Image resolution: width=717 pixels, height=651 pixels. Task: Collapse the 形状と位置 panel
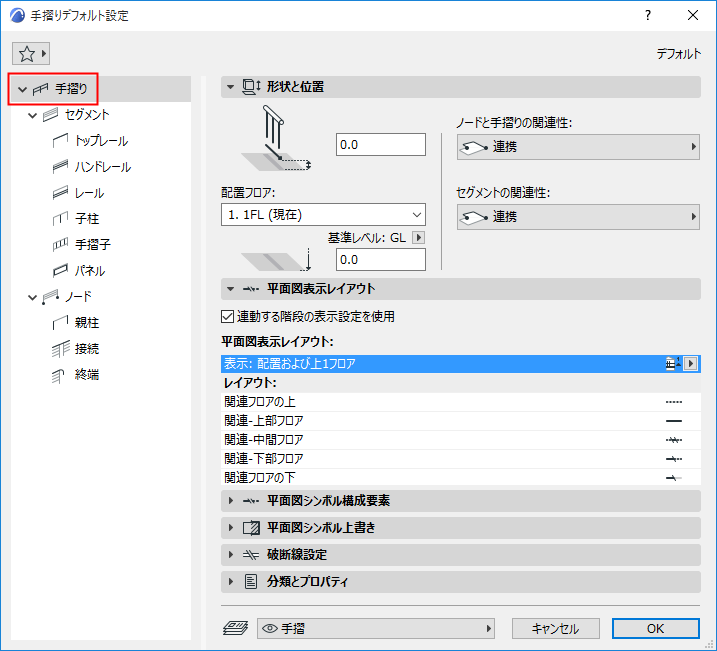point(230,87)
